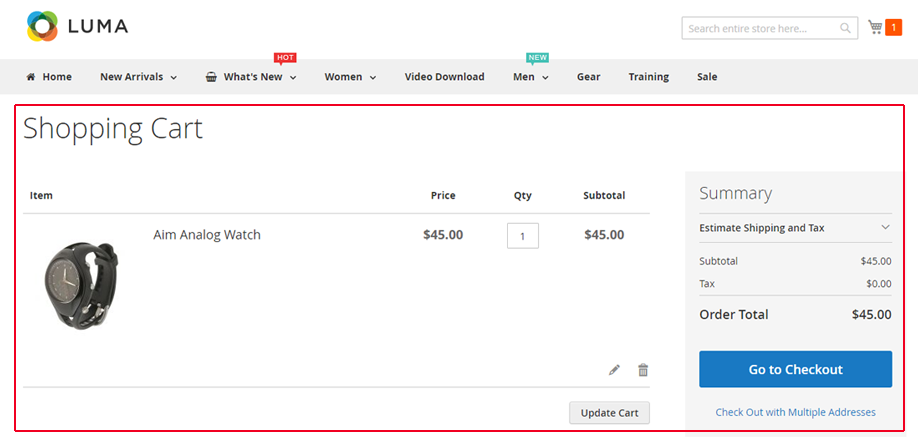
Task: Click the Update Cart button
Action: click(x=609, y=412)
